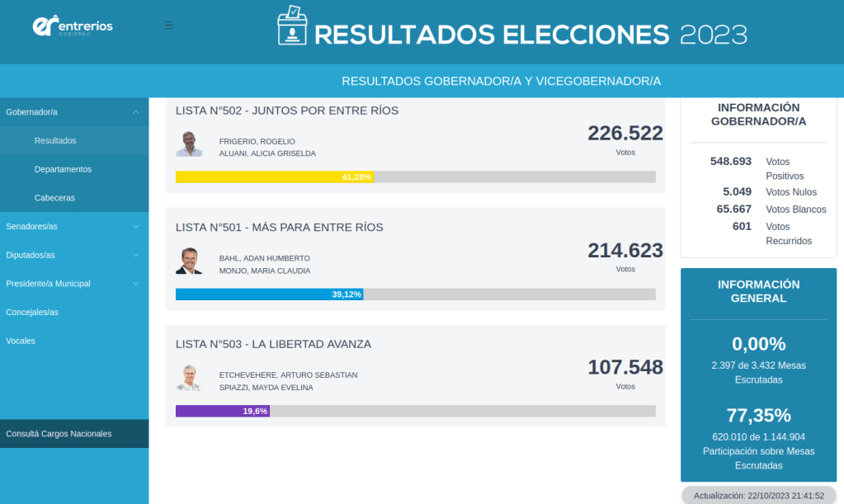Expand the Diputados/as menu section
The width and height of the screenshot is (844, 504).
135,255
